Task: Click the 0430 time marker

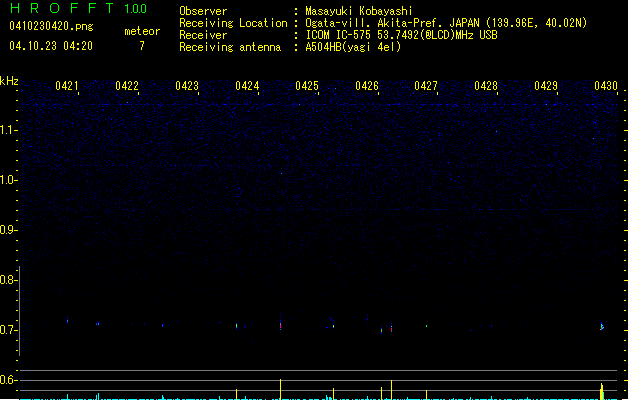Action: (606, 86)
